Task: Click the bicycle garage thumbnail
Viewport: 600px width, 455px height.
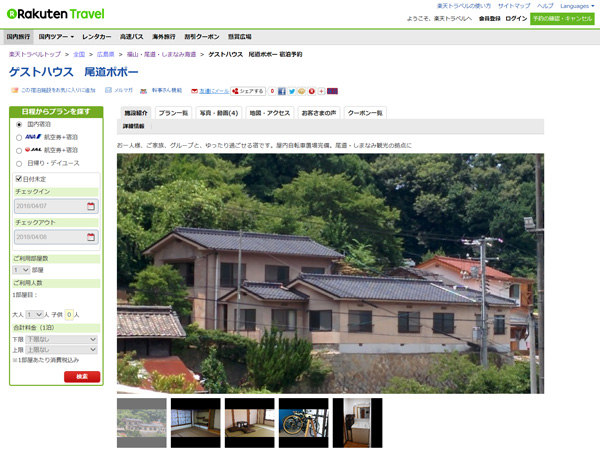Action: 303,422
